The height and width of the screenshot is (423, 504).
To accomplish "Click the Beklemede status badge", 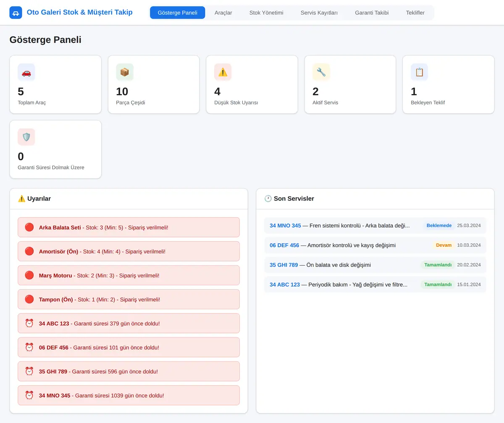I will coord(439,225).
